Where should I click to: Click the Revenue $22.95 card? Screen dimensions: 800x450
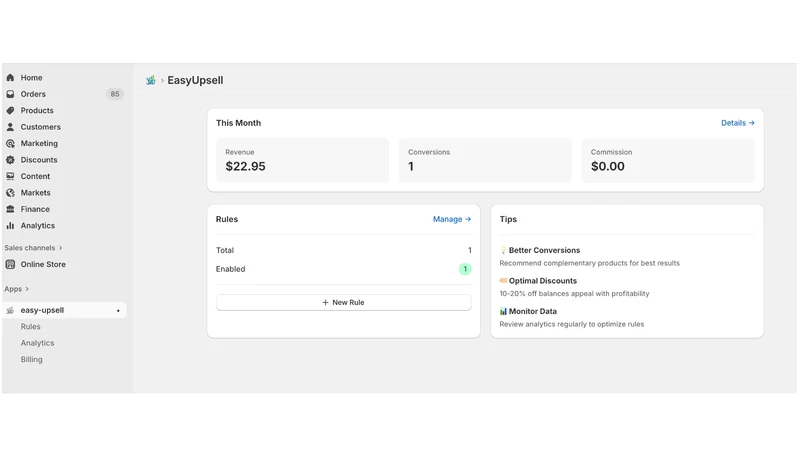coord(303,160)
